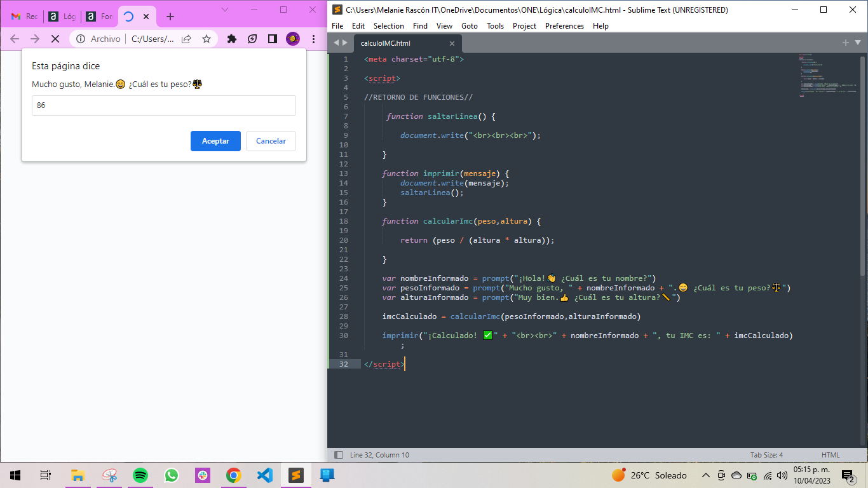This screenshot has width=868, height=488.
Task: Switch to the Lóg Alura tab in Chrome
Action: [62, 17]
